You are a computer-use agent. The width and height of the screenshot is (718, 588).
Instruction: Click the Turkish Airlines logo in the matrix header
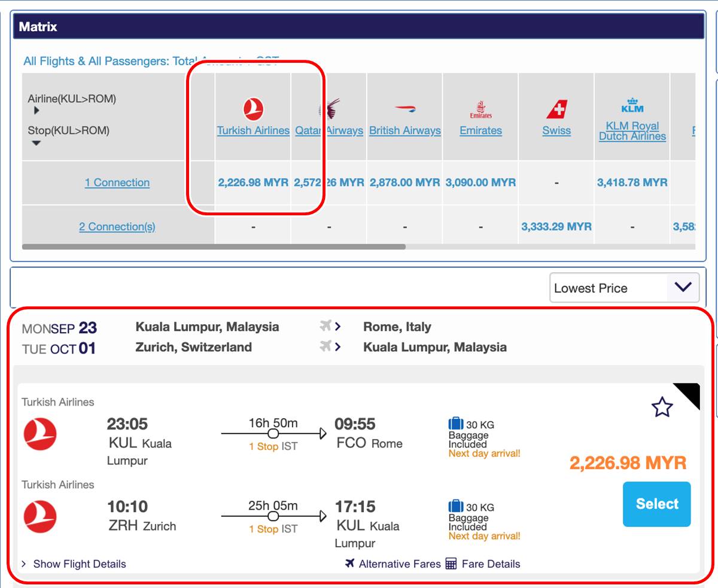(x=254, y=109)
